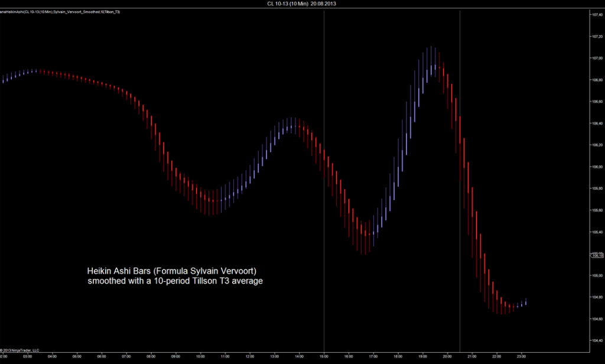This screenshot has width=605, height=364.
Task: Click the 13:00 time axis label
Action: tap(274, 356)
